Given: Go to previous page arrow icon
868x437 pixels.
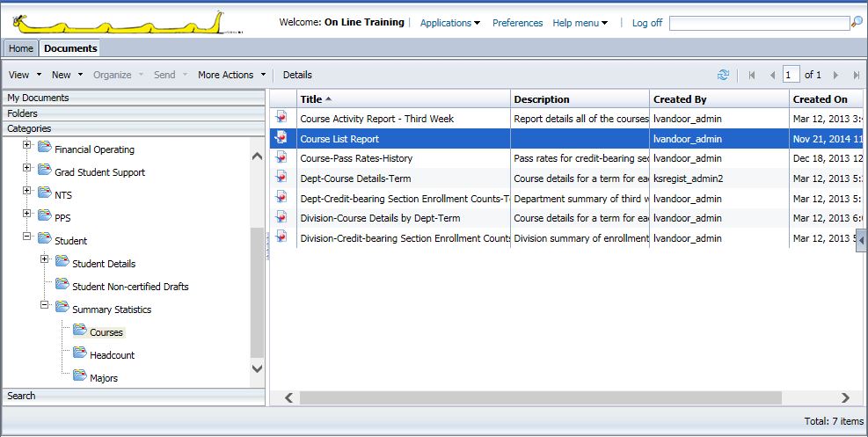Looking at the screenshot, I should point(772,76).
